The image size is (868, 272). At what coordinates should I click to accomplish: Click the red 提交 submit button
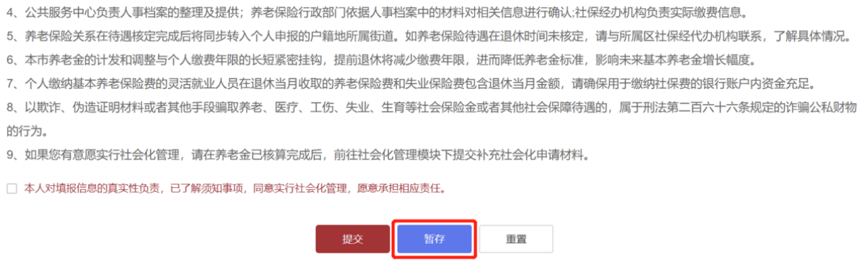click(353, 239)
